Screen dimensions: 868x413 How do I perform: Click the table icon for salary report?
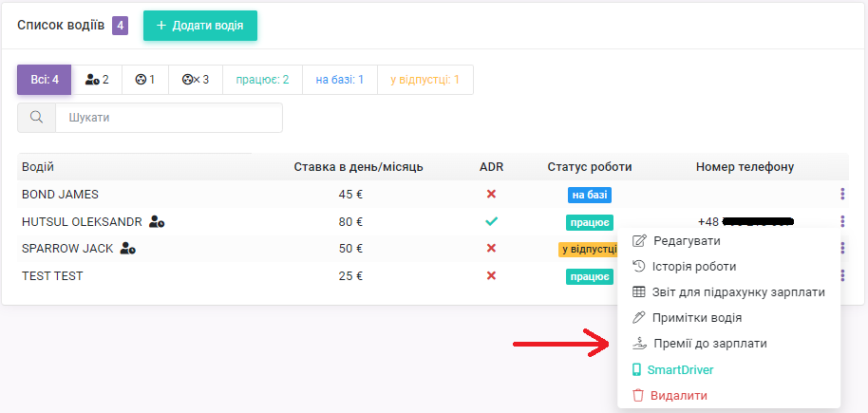639,292
